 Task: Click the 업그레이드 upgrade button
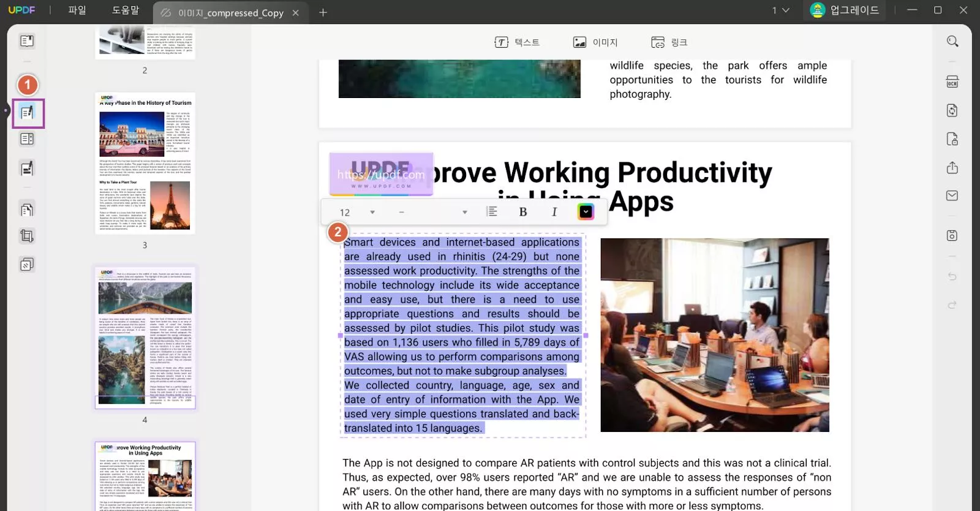[845, 10]
